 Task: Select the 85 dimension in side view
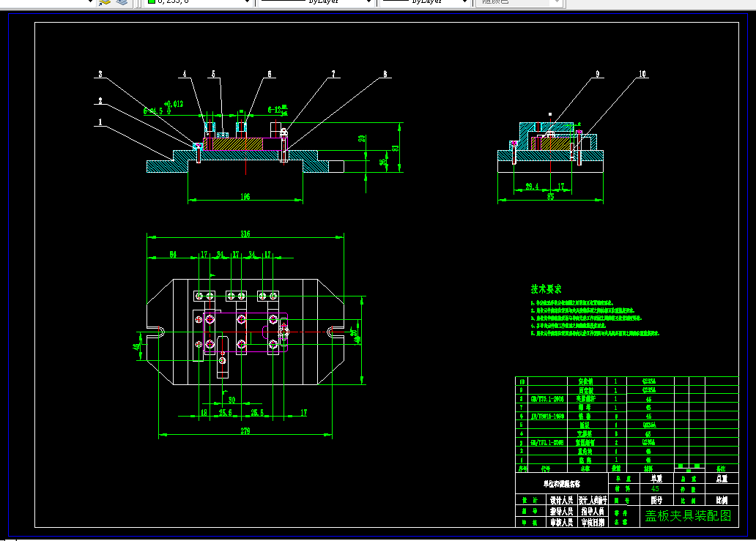pyautogui.click(x=551, y=196)
